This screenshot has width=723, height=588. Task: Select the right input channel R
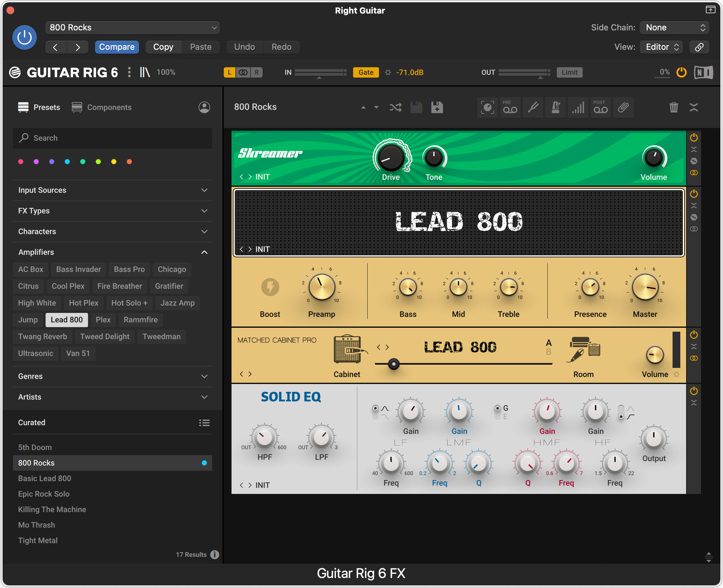[x=256, y=72]
